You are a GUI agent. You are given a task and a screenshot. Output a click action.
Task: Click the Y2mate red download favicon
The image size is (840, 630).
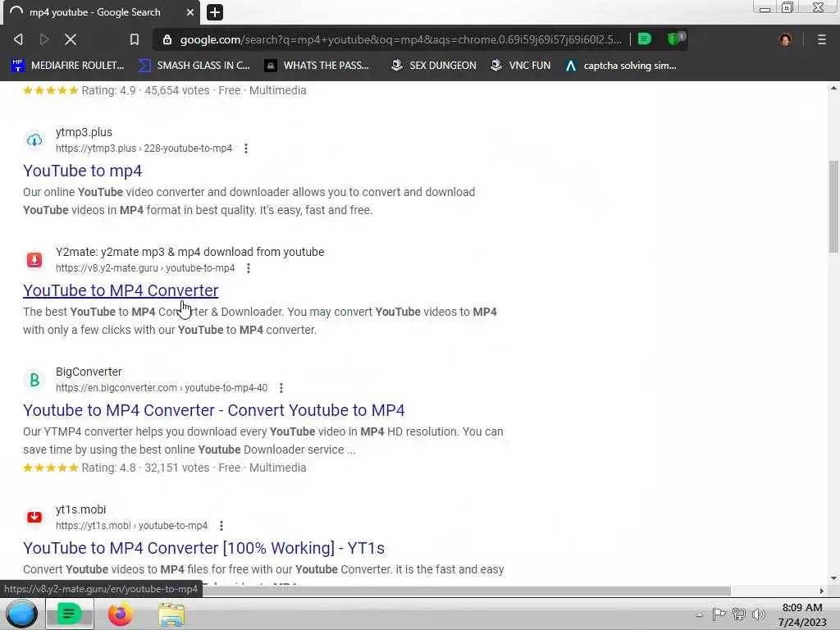(34, 260)
